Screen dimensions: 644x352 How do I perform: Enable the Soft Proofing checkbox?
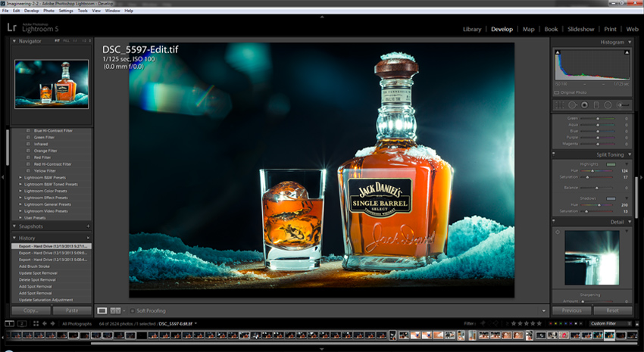[133, 311]
